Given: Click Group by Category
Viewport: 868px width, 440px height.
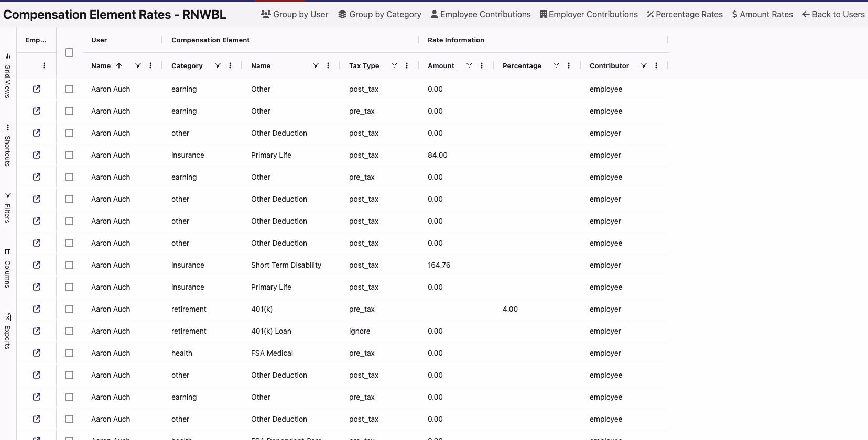Looking at the screenshot, I should (x=379, y=14).
